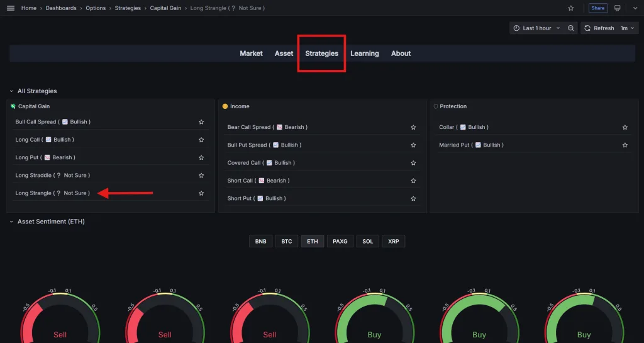Viewport: 644px width, 343px height.
Task: Open the 1m refresh interval dropdown
Action: [x=628, y=28]
